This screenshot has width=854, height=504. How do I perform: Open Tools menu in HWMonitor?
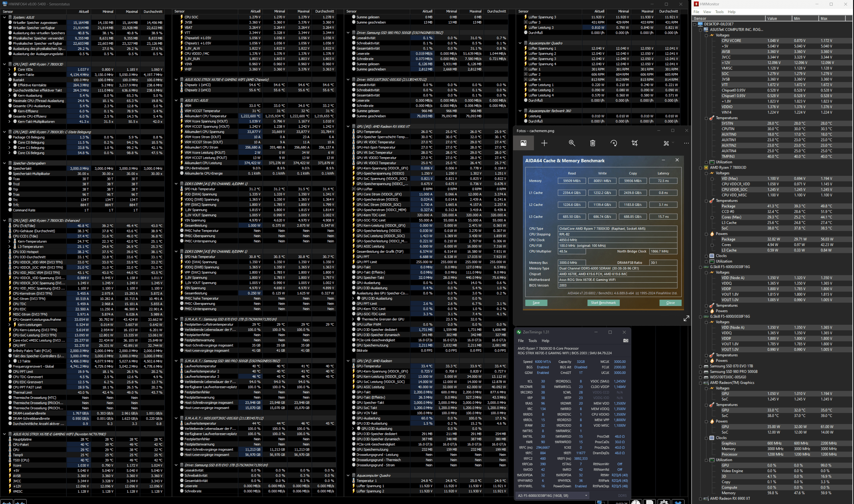pyautogui.click(x=719, y=12)
